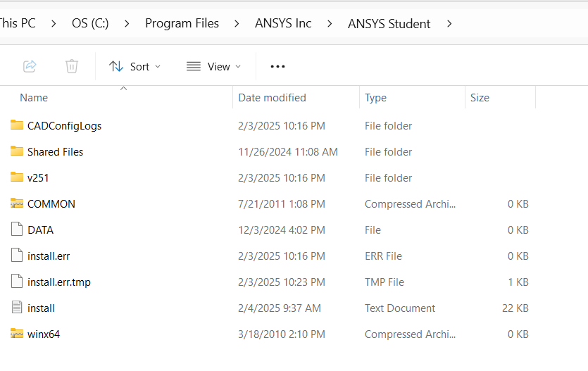Click the Share icon in toolbar

pyautogui.click(x=30, y=66)
